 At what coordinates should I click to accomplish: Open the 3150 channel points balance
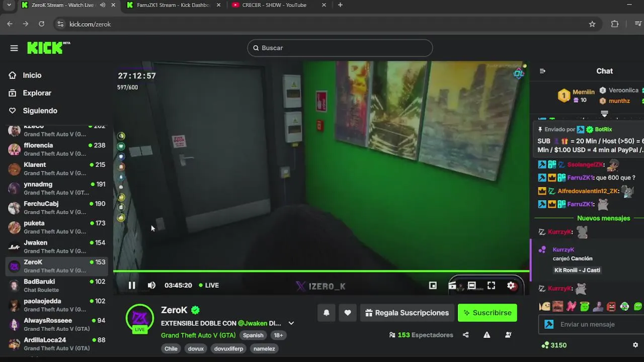pos(554,345)
